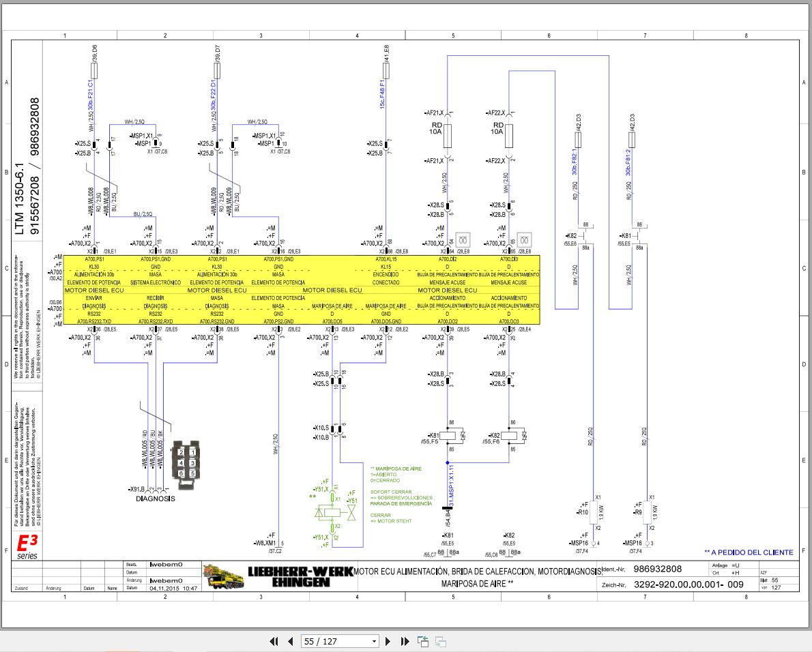The image size is (812, 652).
Task: Select the R9 1.9 kW heater resistor
Action: click(648, 512)
